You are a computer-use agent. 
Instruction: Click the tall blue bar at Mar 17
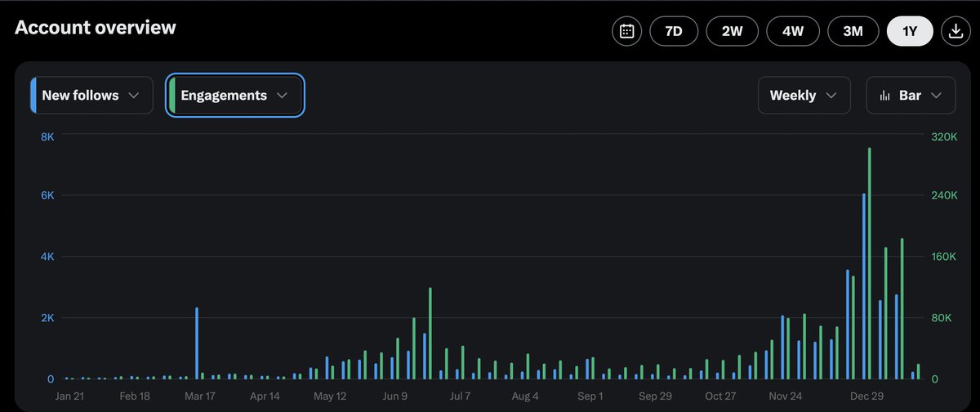coord(197,343)
